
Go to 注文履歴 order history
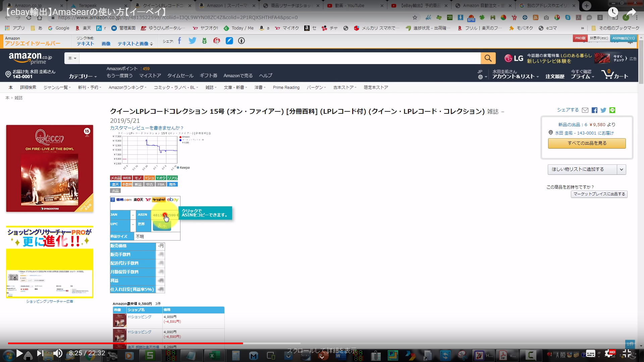555,76
